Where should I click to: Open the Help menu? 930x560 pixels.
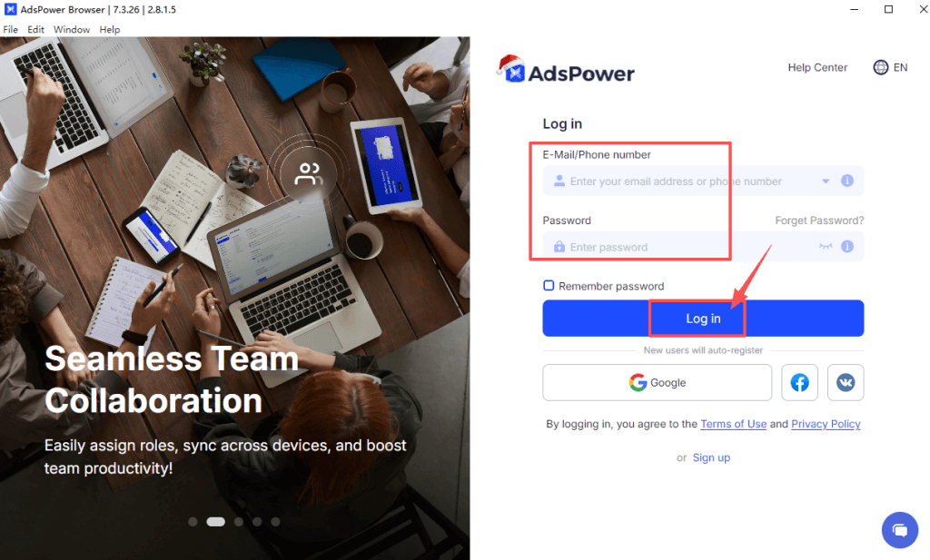point(110,30)
